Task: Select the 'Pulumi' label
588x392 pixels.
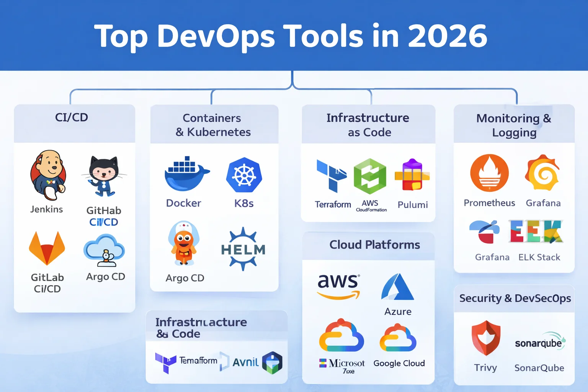Action: click(413, 205)
